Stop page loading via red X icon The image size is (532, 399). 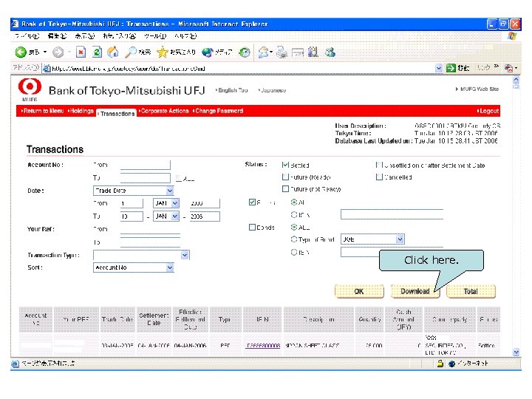81,52
